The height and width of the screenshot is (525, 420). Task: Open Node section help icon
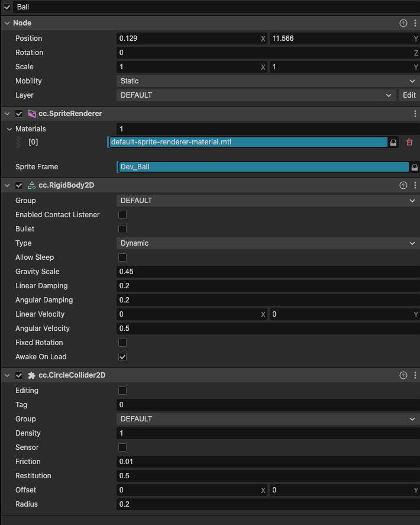403,23
